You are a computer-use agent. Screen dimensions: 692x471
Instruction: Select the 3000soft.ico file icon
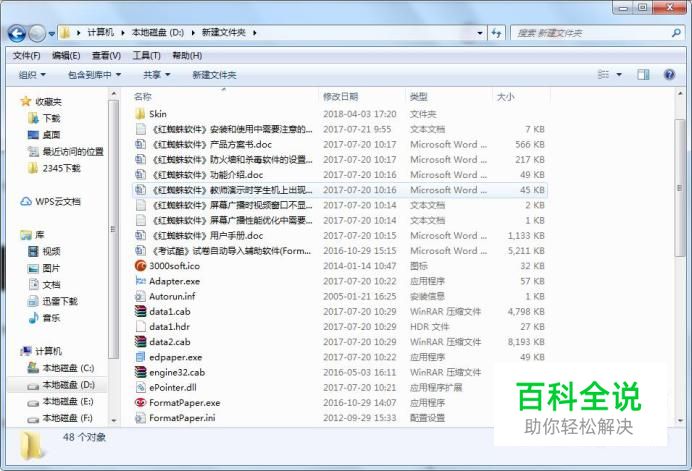[x=140, y=266]
